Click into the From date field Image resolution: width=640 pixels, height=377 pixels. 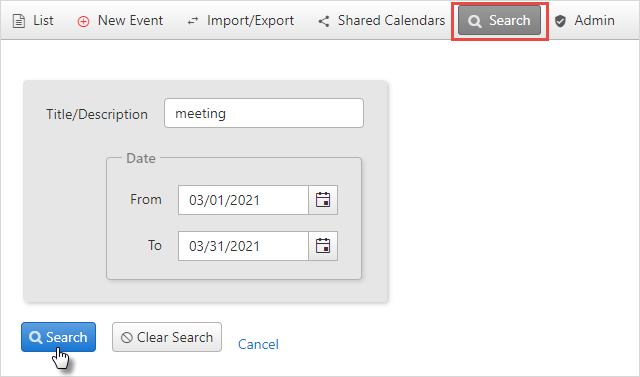click(243, 200)
